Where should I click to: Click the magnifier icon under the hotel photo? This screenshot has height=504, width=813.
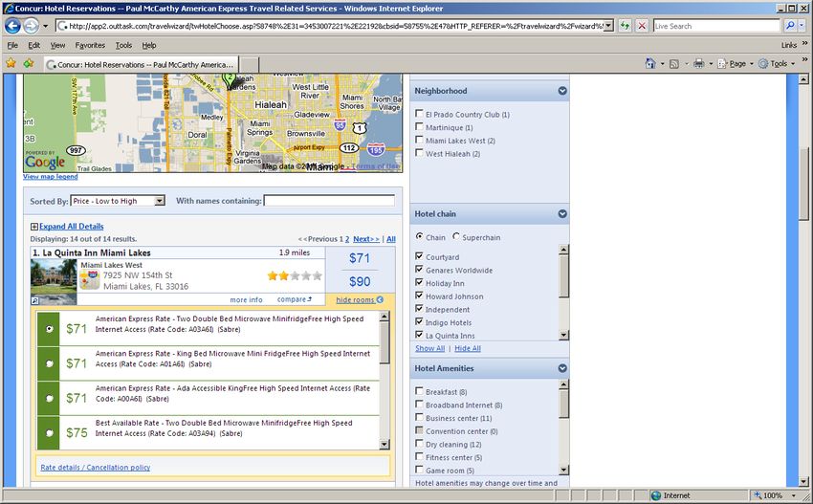click(34, 300)
